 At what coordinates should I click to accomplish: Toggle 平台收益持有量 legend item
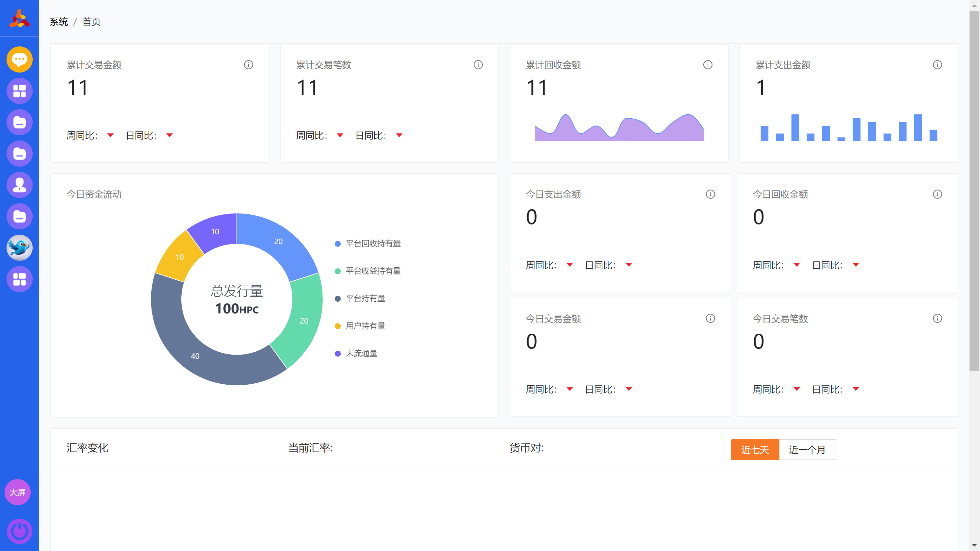(367, 271)
